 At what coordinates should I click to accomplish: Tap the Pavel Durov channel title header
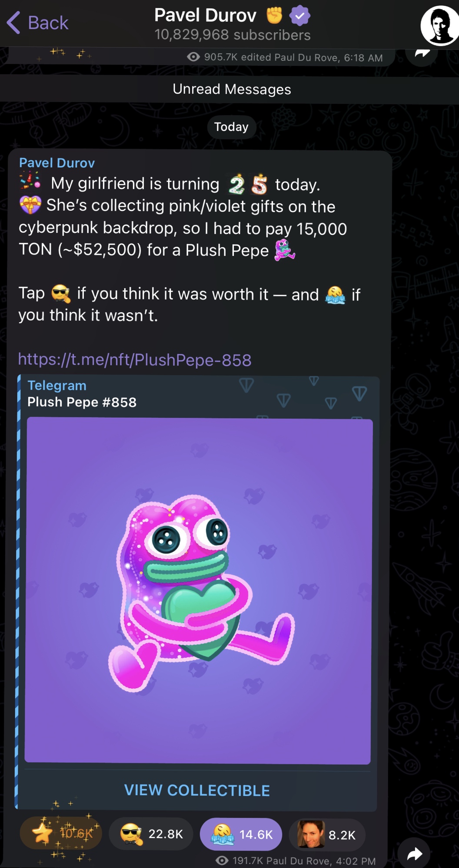[x=205, y=16]
